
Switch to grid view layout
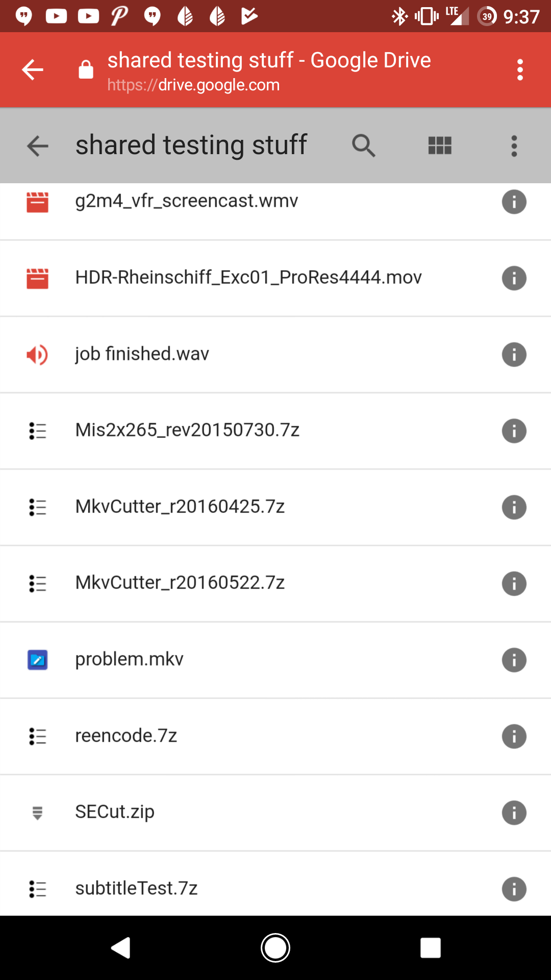point(440,146)
